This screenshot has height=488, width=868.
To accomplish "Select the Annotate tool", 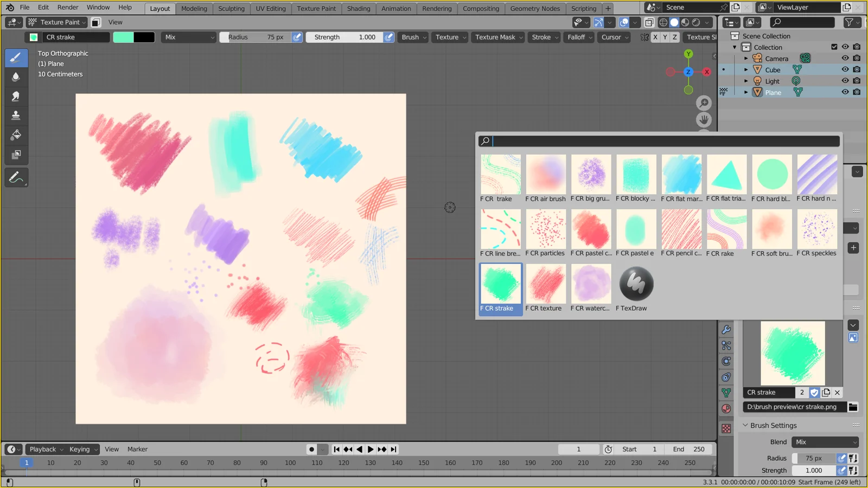I will [16, 177].
